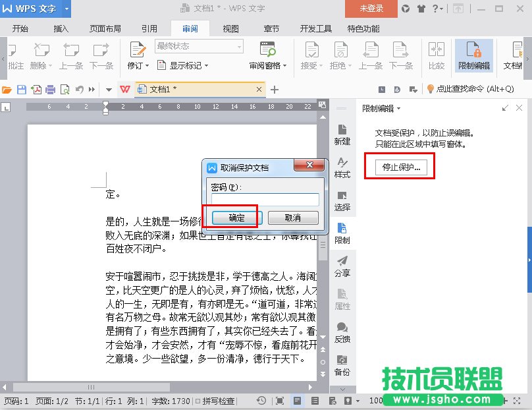532x410 pixels.
Task: Toggle the 拼写检查 status bar checkbox
Action: tap(198, 401)
